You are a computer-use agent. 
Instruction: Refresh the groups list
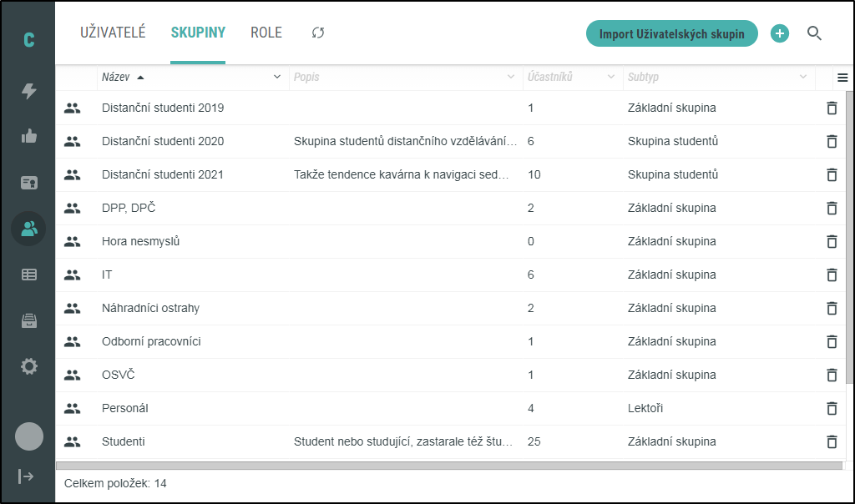click(317, 33)
